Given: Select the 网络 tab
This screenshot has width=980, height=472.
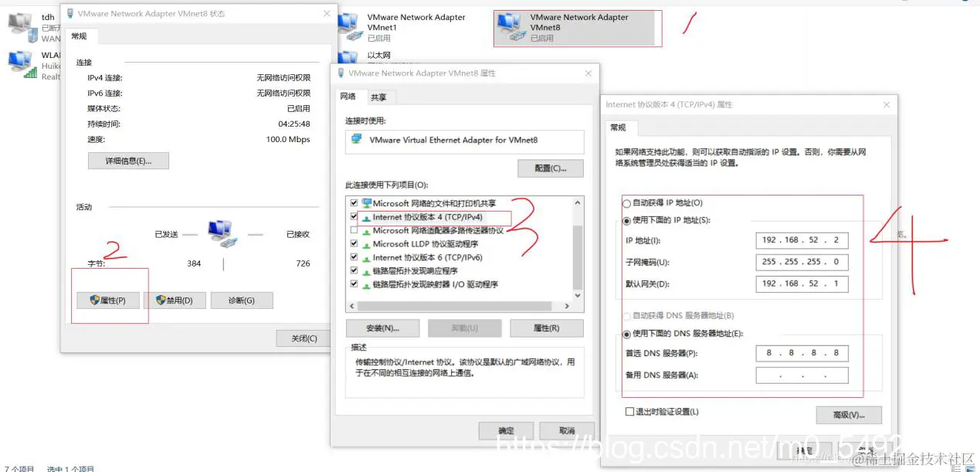Looking at the screenshot, I should tap(348, 97).
